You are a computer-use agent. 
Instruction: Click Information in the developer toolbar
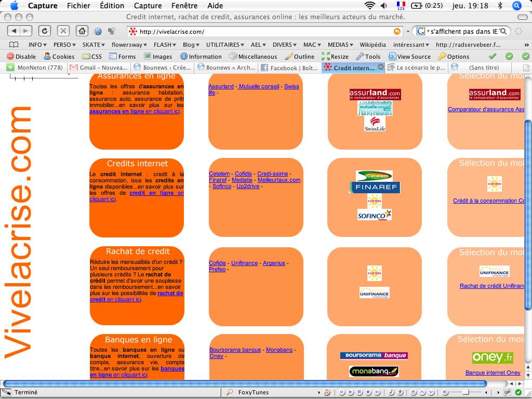[x=201, y=56]
